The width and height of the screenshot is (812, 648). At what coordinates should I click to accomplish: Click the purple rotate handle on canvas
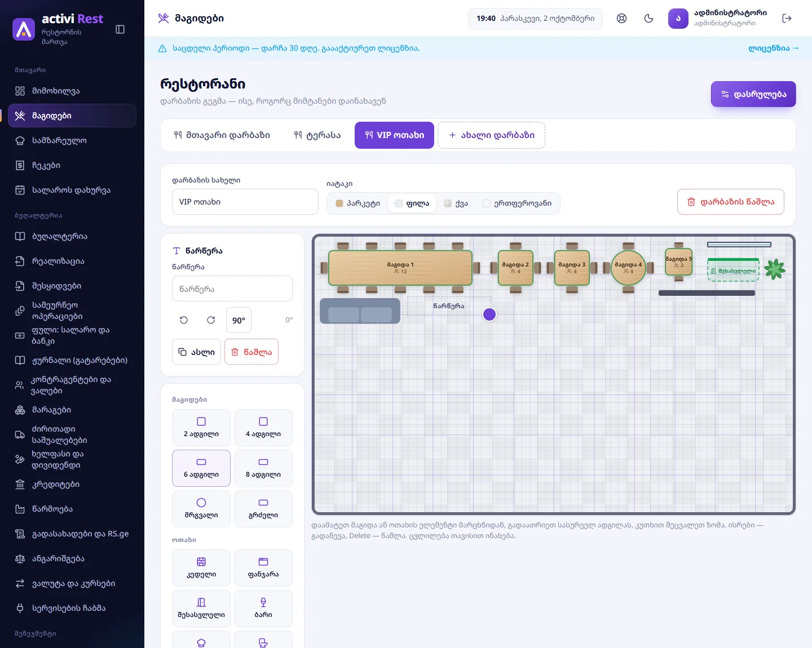pos(489,314)
